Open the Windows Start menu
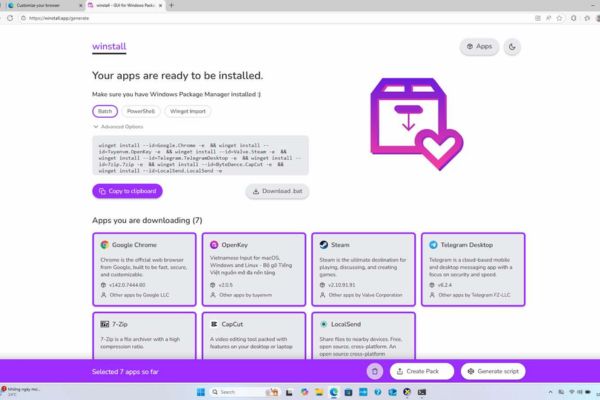600x400 pixels. (x=201, y=392)
